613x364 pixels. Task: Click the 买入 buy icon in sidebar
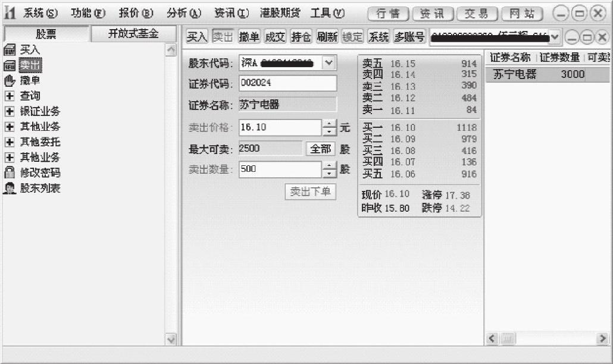(10, 49)
